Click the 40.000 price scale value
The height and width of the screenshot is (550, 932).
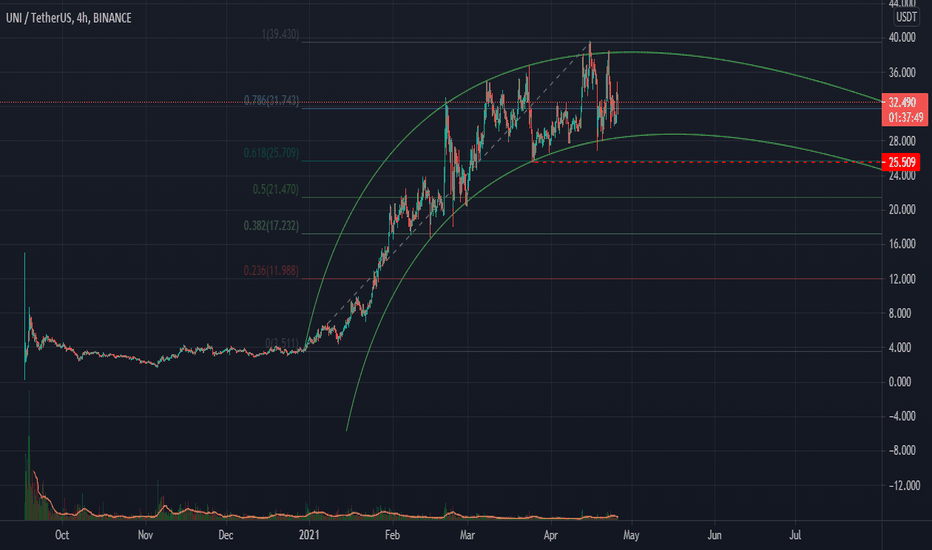click(902, 37)
